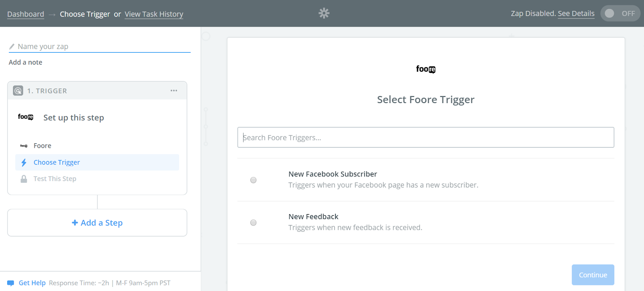644x291 pixels.
Task: Click the Add a Step button
Action: tap(97, 223)
